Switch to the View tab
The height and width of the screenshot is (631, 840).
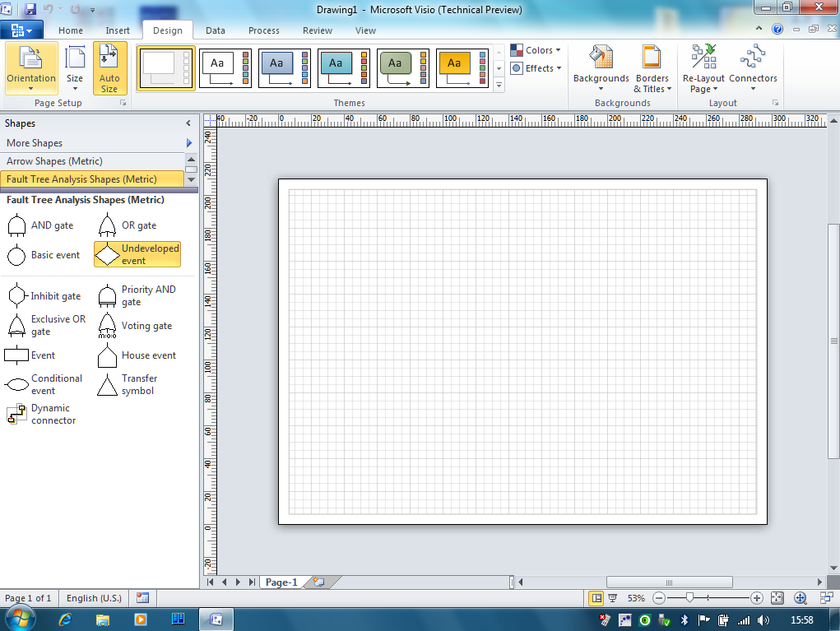[365, 30]
